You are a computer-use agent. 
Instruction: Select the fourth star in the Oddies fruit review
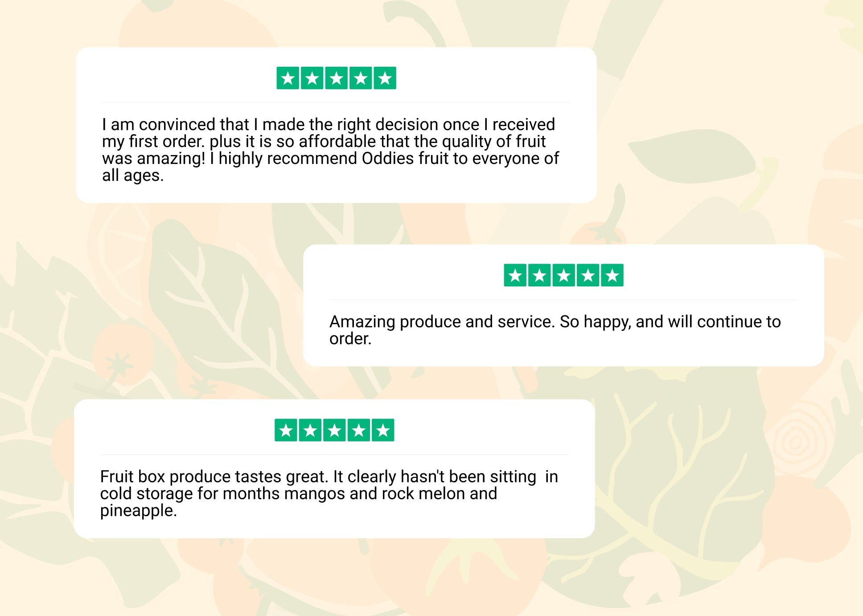coord(361,78)
